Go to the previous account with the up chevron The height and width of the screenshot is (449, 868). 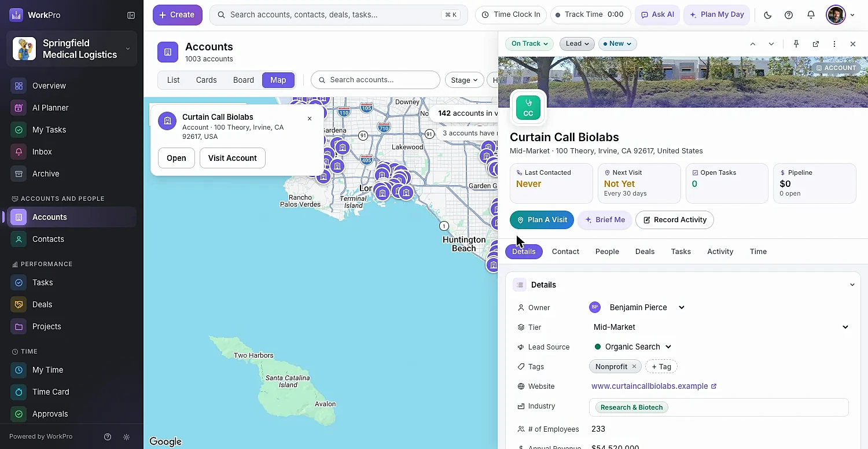753,44
